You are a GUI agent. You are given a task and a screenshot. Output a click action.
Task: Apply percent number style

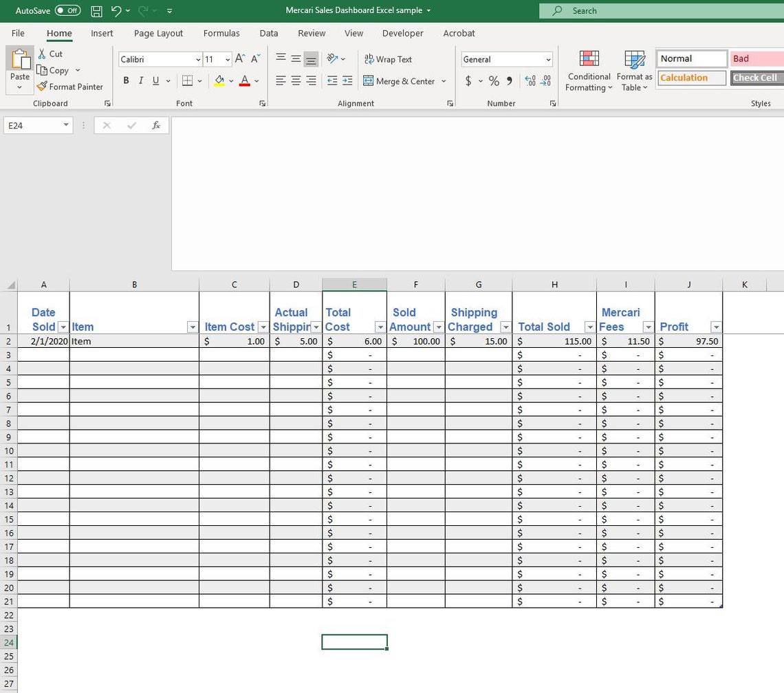coord(494,80)
